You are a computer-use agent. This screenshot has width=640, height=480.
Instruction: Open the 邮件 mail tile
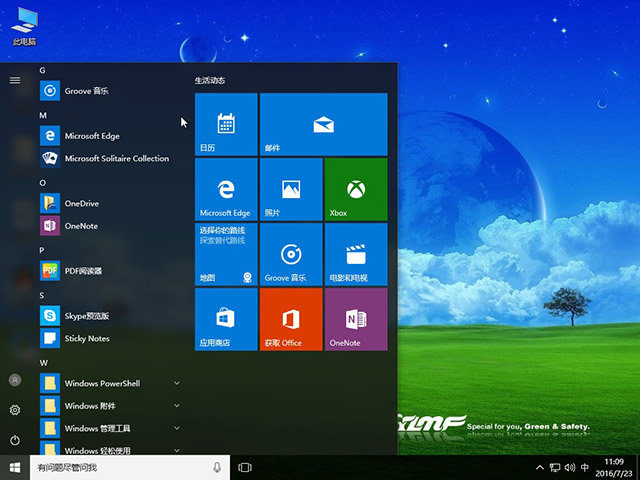pos(322,124)
